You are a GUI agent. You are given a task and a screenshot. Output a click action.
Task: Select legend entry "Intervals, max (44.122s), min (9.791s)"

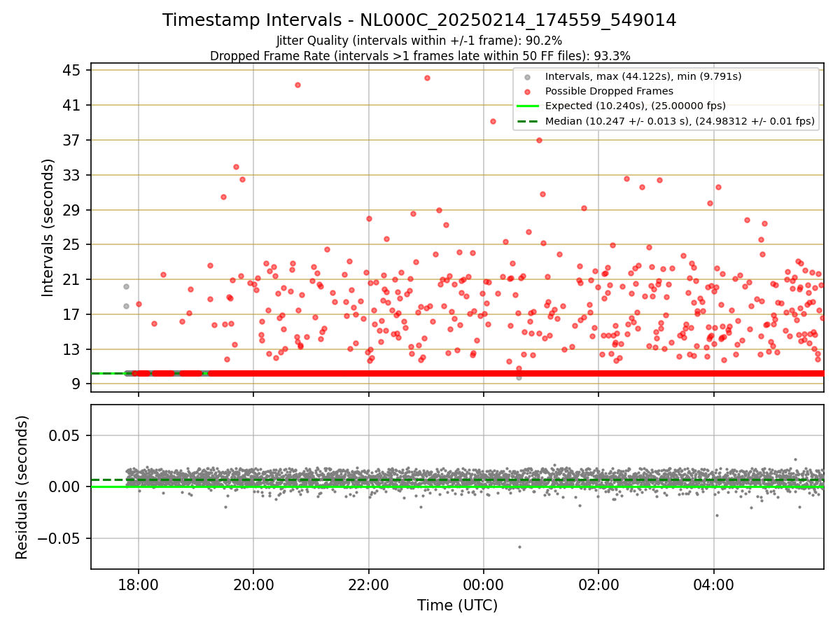[x=643, y=76]
